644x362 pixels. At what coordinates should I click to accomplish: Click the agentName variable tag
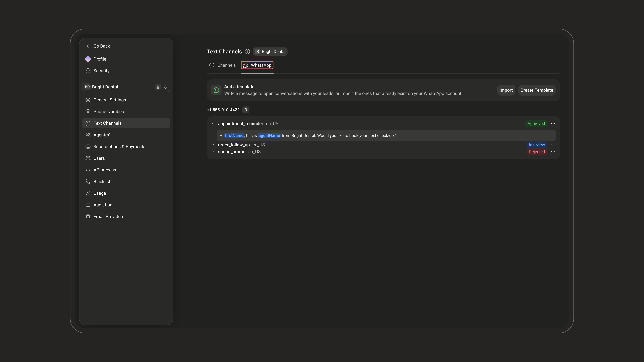[269, 136]
